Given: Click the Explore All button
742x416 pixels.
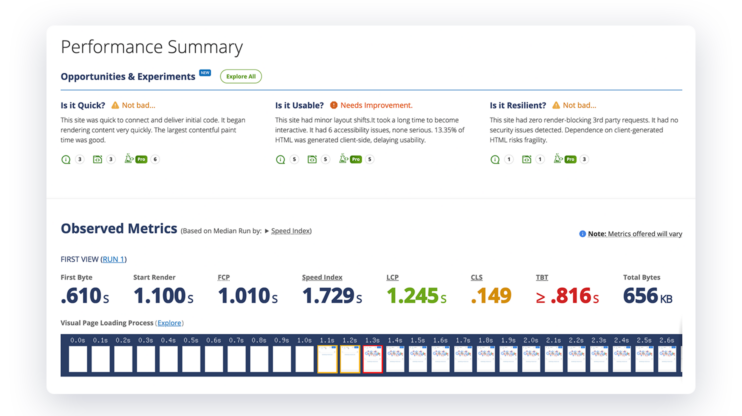Looking at the screenshot, I should (241, 76).
